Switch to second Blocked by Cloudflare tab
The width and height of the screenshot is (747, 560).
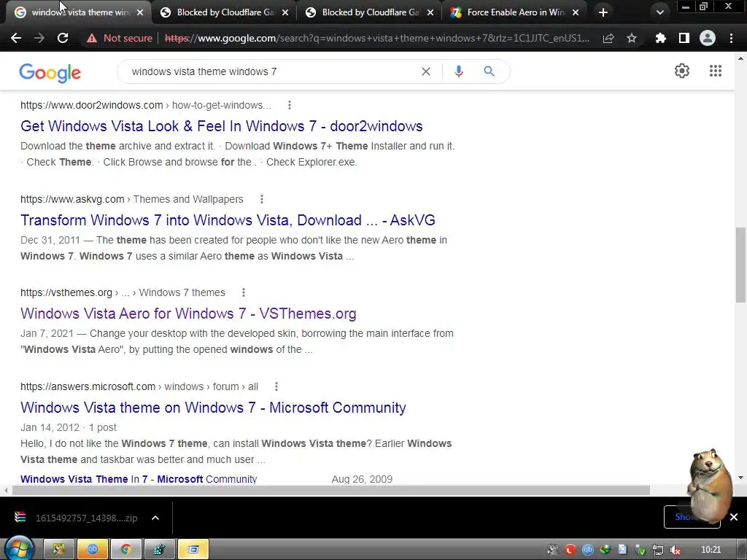(x=370, y=12)
